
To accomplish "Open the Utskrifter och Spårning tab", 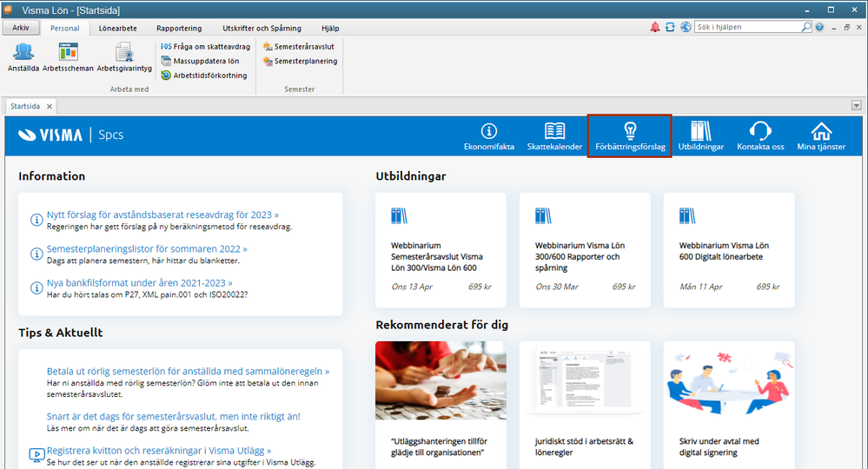I will pyautogui.click(x=262, y=28).
